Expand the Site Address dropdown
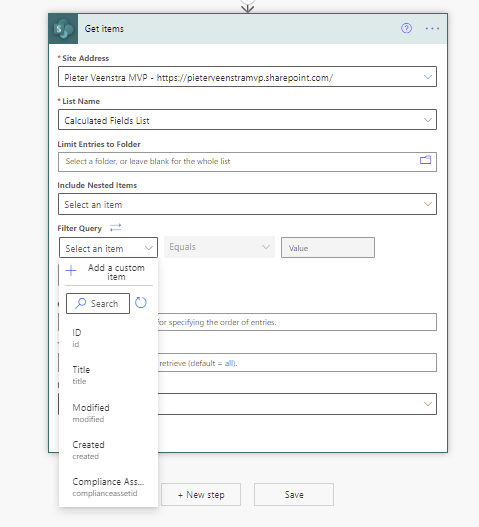 pos(428,77)
